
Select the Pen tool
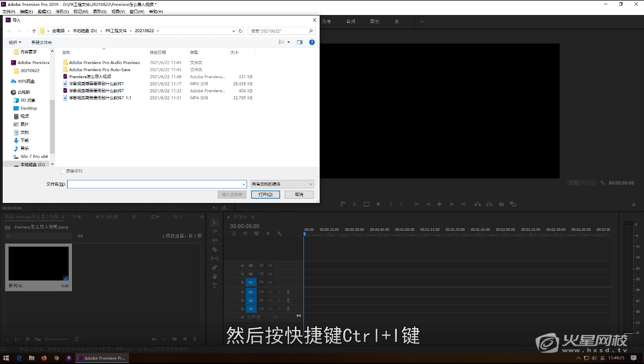(x=214, y=267)
